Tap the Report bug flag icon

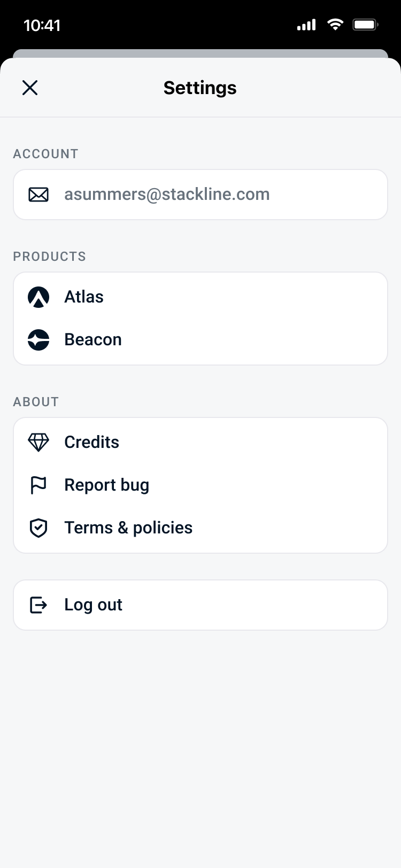pyautogui.click(x=38, y=485)
